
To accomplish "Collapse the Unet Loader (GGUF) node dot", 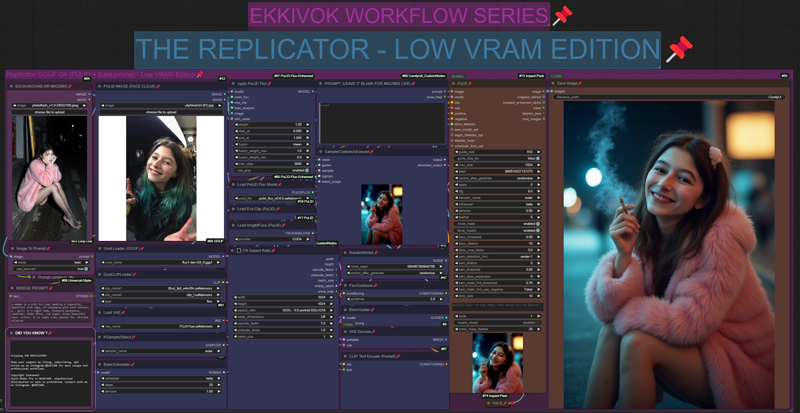I will (x=99, y=249).
